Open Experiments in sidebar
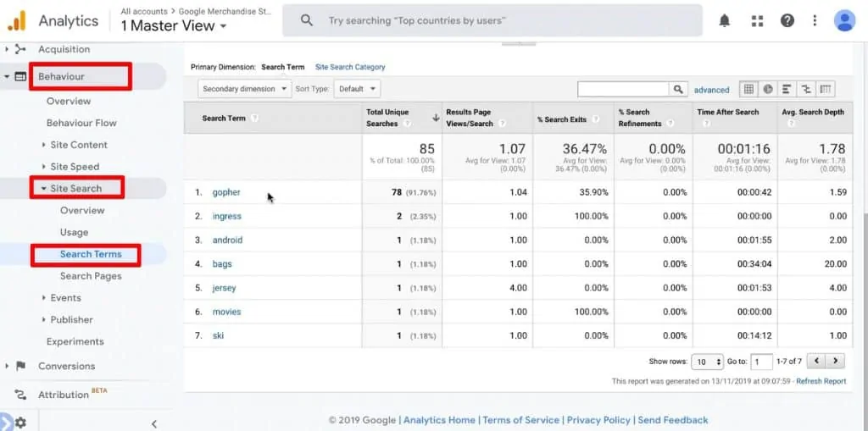Viewport: 868px width, 431px height. click(x=75, y=341)
